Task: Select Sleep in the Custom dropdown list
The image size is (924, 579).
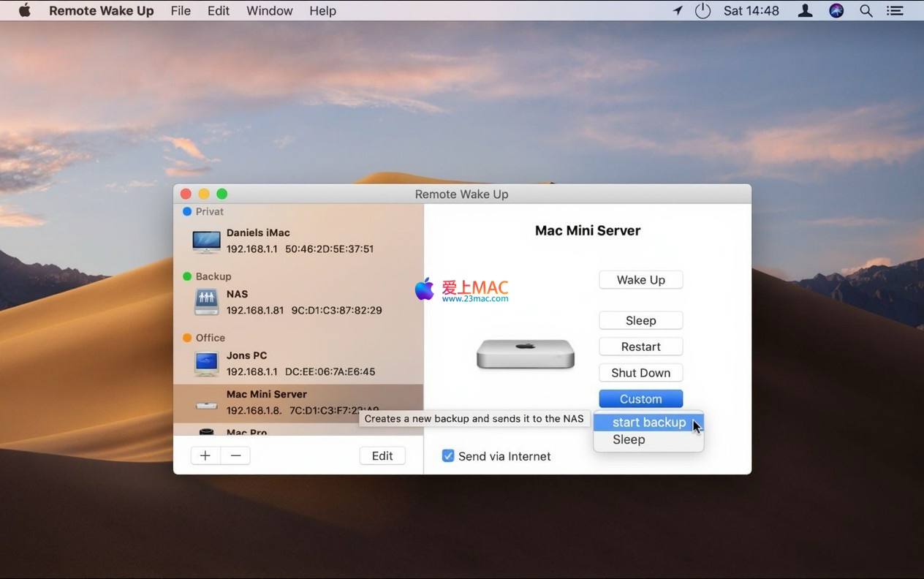Action: click(629, 439)
